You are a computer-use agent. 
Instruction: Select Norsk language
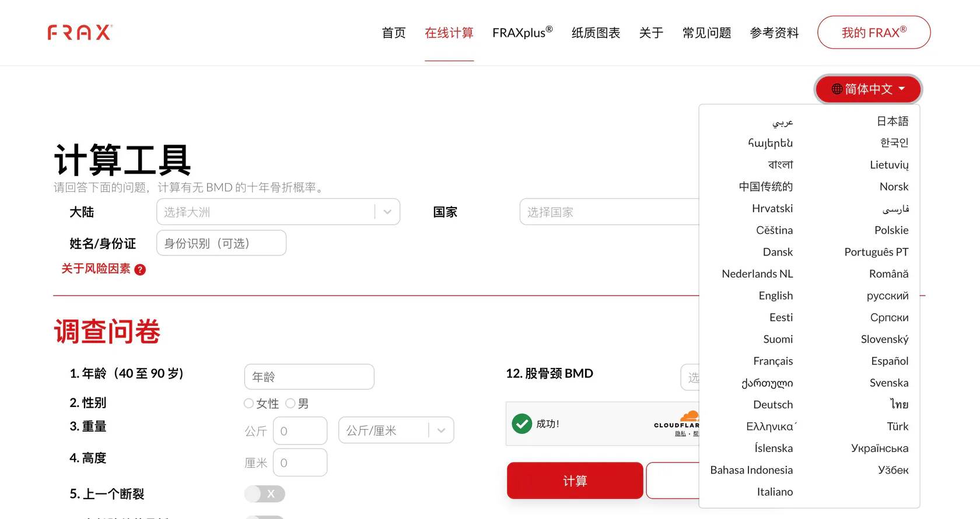[x=894, y=187]
